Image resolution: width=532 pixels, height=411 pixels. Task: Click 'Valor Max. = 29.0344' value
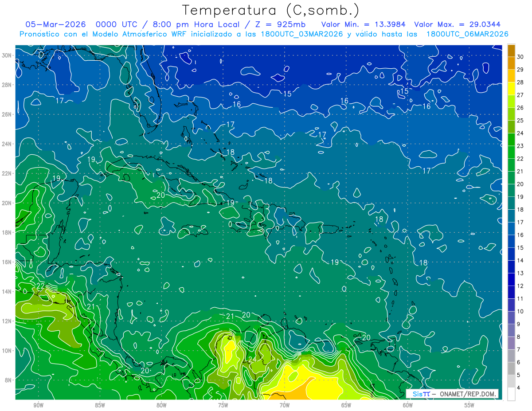(457, 24)
